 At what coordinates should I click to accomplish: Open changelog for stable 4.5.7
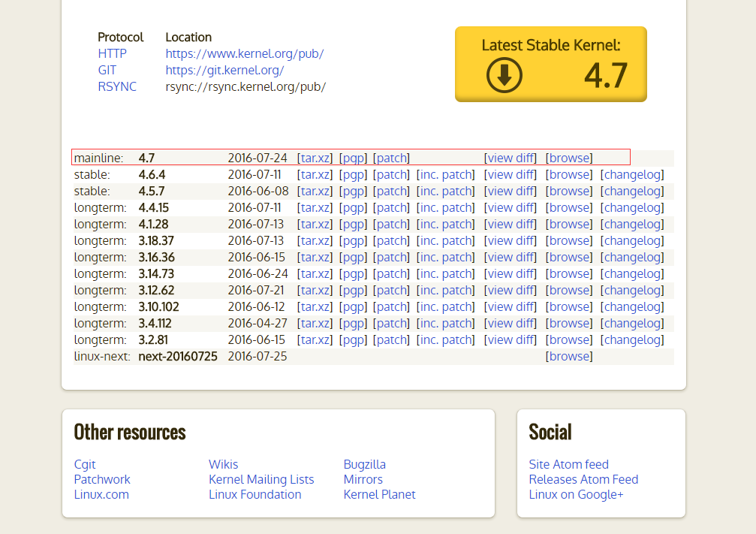pos(632,191)
